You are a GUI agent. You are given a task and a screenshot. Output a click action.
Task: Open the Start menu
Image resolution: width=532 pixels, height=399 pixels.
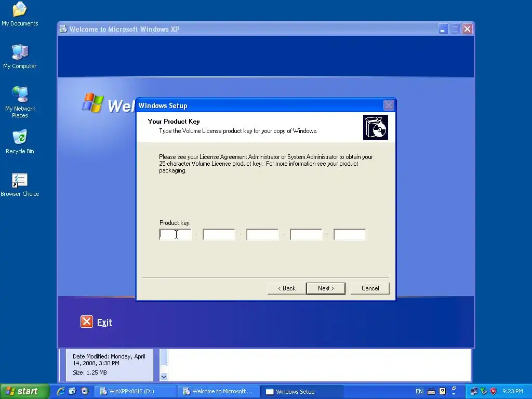coord(24,392)
